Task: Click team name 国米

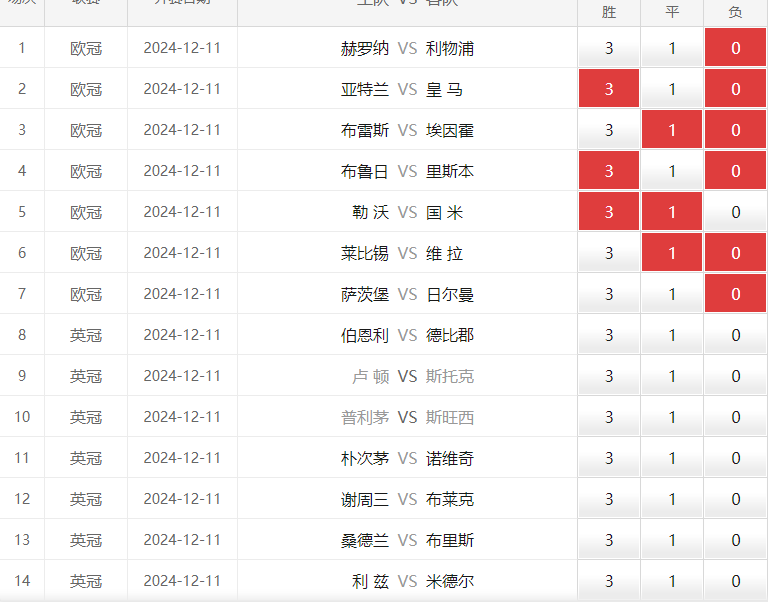Action: click(x=444, y=212)
